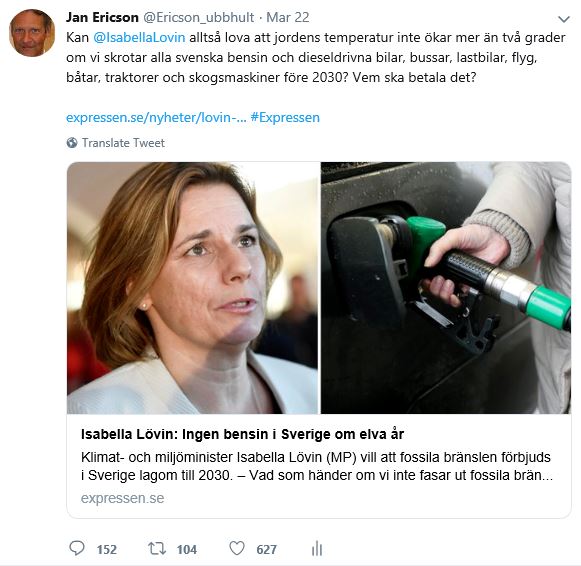Open Jan Ericson's profile avatar
Screen dimensions: 581x566
32,33
